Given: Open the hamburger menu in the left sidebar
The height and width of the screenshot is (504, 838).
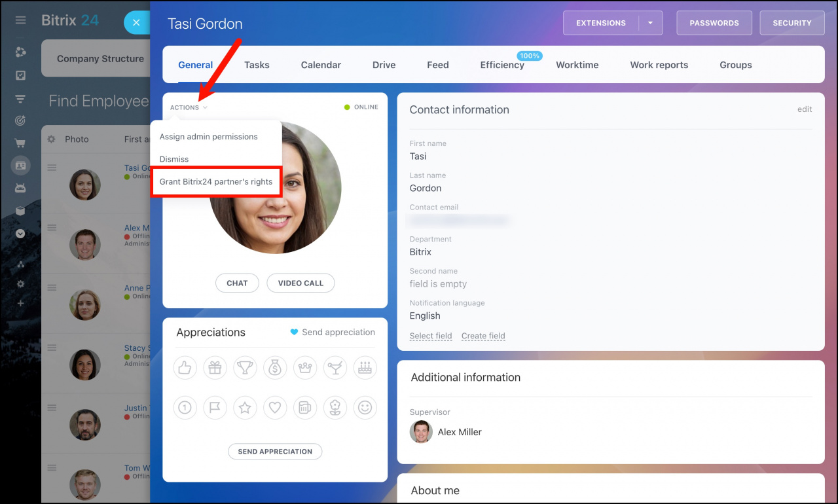Looking at the screenshot, I should 20,20.
